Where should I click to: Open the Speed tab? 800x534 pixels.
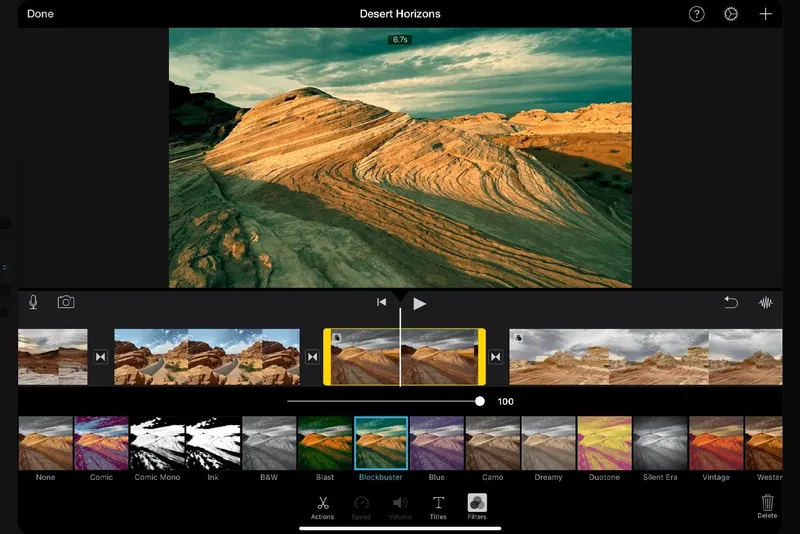(x=361, y=508)
